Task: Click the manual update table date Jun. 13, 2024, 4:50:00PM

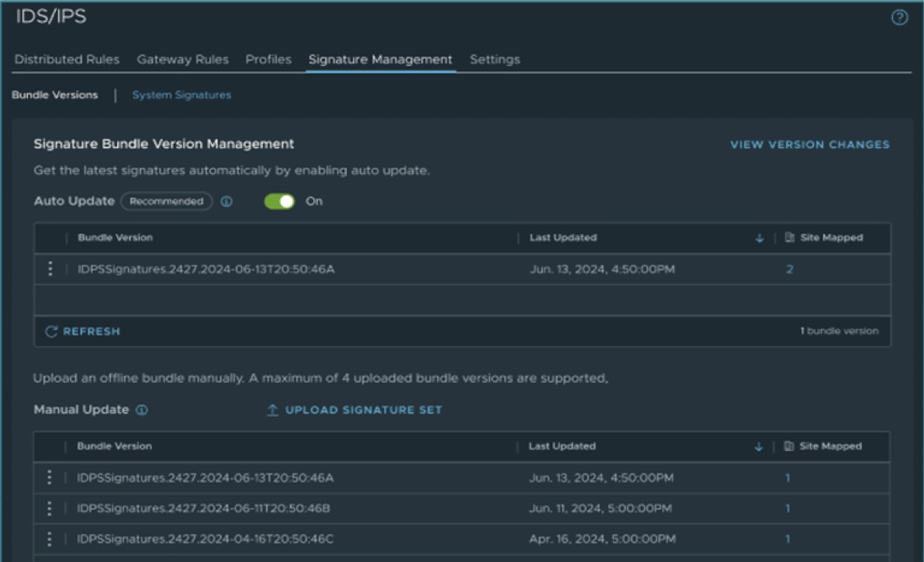Action: point(601,478)
